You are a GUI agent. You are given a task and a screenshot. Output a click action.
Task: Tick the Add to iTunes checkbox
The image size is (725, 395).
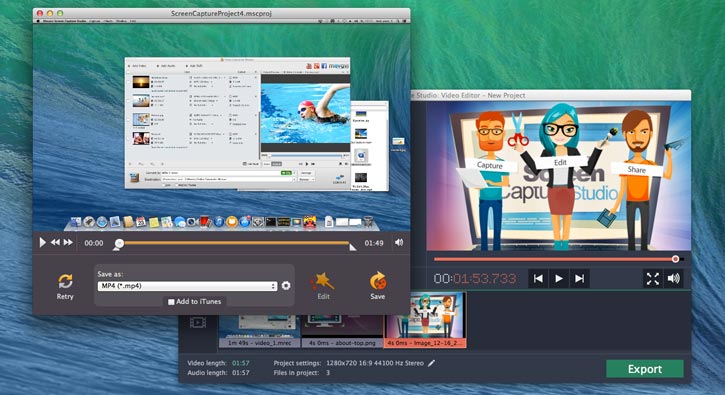(171, 302)
